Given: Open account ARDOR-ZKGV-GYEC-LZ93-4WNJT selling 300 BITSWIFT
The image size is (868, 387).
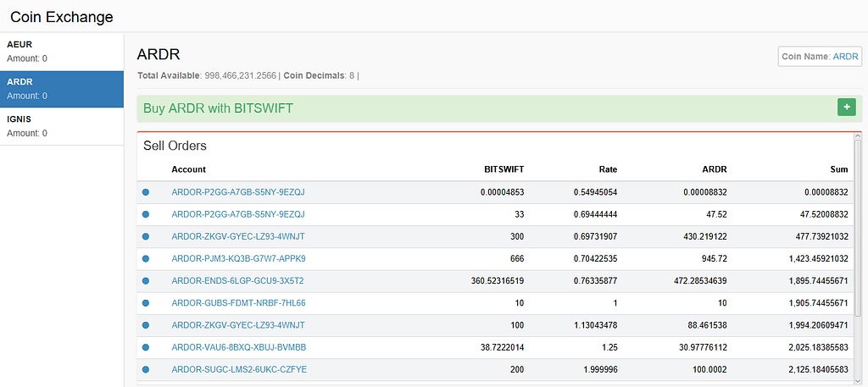Looking at the screenshot, I should click(x=238, y=236).
